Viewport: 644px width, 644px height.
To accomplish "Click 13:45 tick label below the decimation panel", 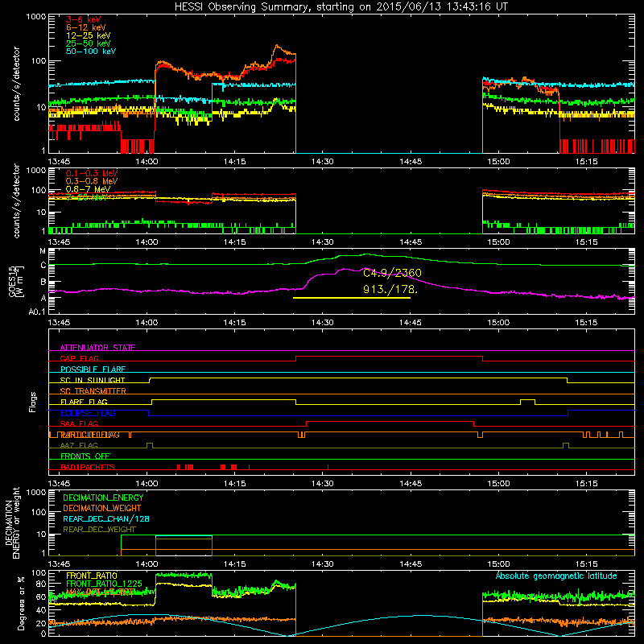I will [59, 564].
